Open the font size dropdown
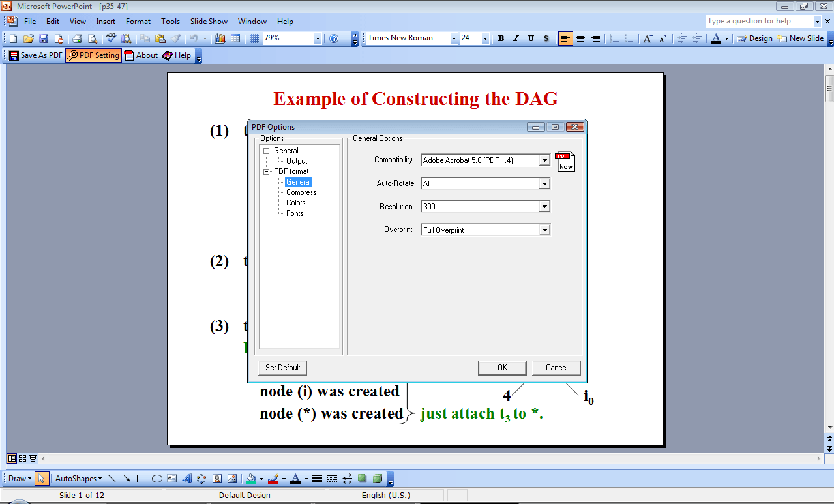 [x=485, y=38]
